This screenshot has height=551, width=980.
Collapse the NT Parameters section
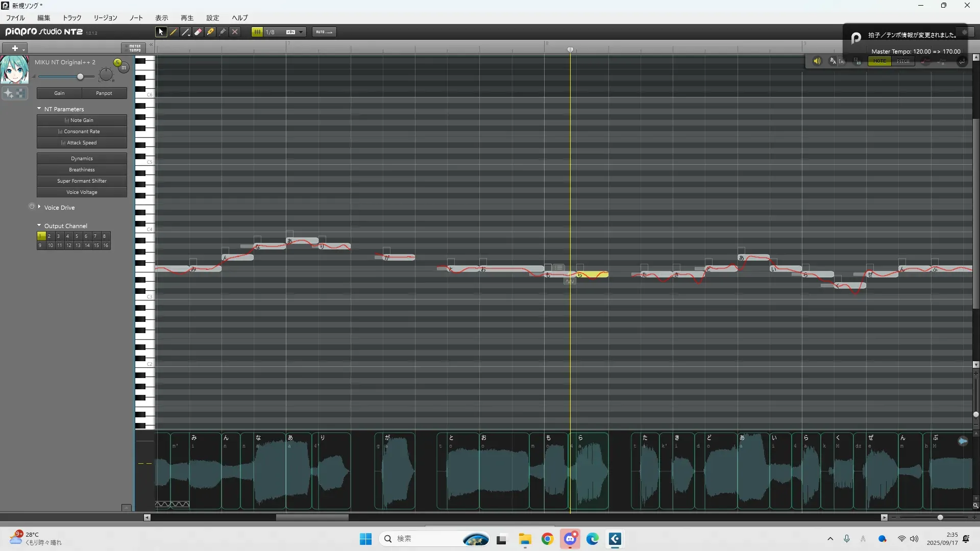tap(39, 109)
